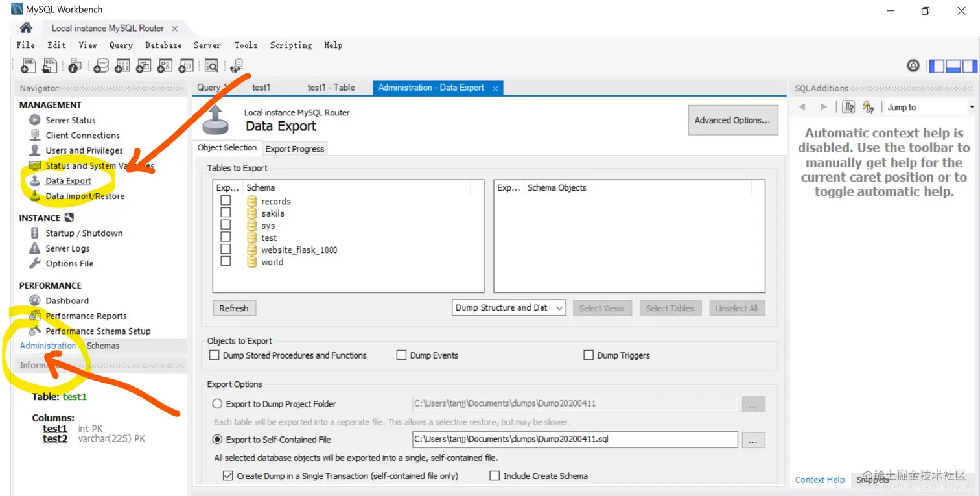Image resolution: width=980 pixels, height=496 pixels.
Task: Create a new SQL tab toolbar icon
Action: point(28,65)
